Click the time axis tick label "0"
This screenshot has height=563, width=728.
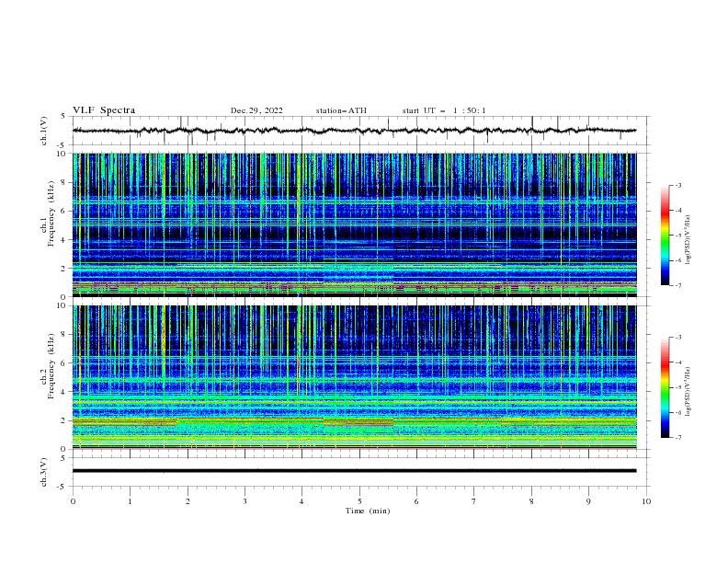point(73,501)
